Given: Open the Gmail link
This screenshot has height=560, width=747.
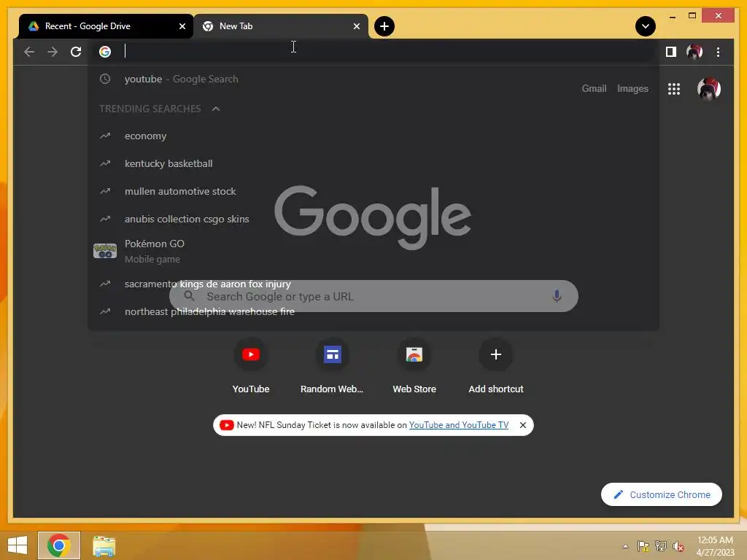Looking at the screenshot, I should tap(594, 88).
